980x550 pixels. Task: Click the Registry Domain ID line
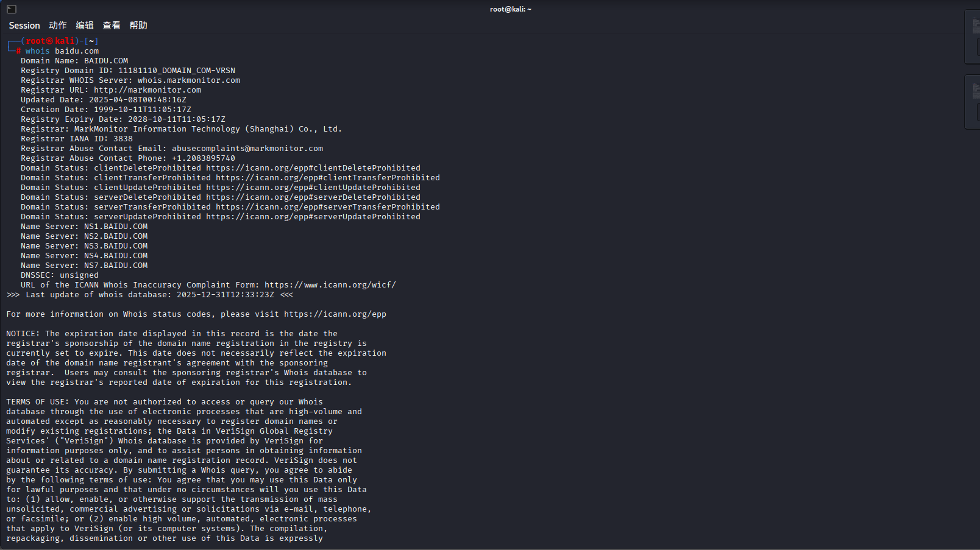[x=128, y=71]
